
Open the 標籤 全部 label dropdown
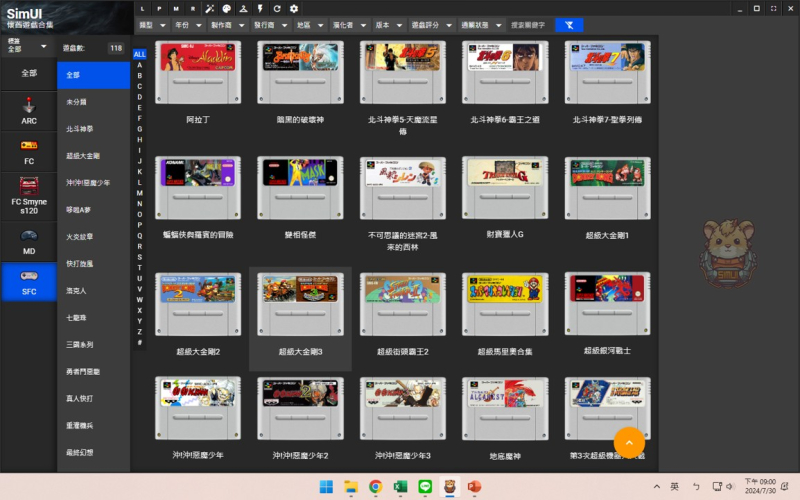click(28, 45)
